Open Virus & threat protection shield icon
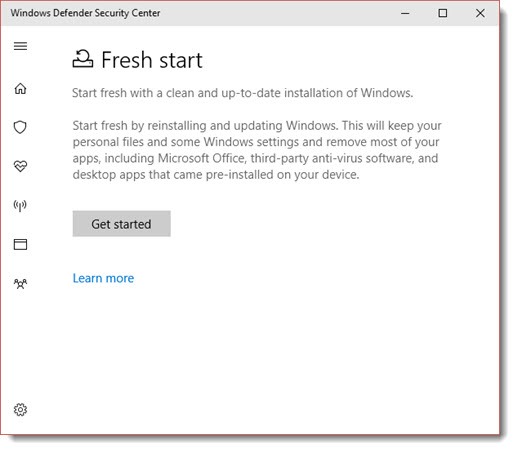Screen dimensions: 515x450 point(20,127)
